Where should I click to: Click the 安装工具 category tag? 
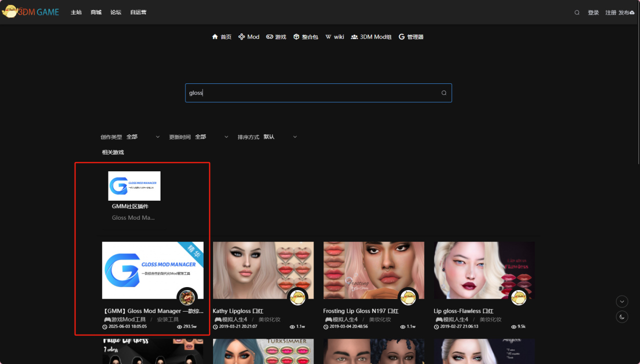(168, 320)
